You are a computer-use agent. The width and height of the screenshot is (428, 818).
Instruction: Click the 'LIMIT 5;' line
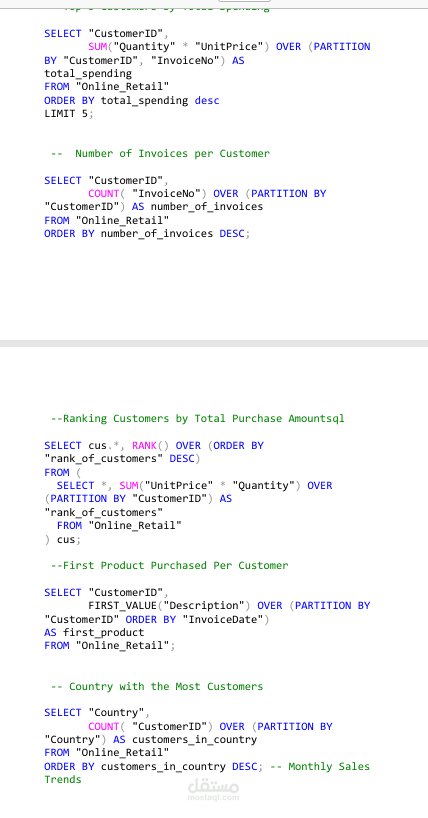pos(69,114)
